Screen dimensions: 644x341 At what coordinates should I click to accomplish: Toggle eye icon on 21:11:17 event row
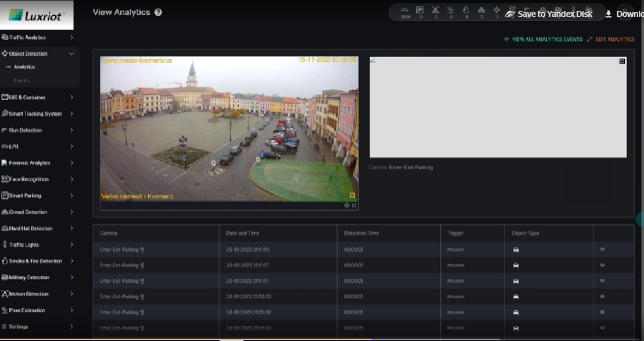[602, 265]
